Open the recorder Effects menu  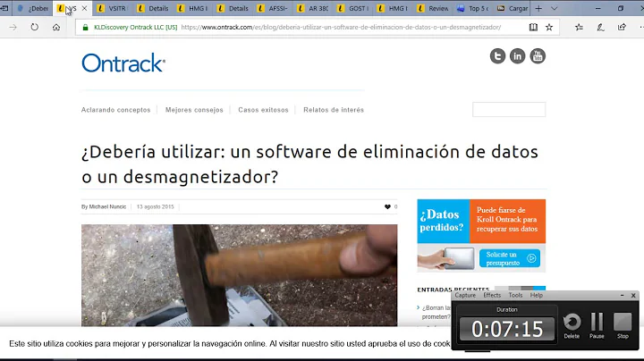coord(492,295)
